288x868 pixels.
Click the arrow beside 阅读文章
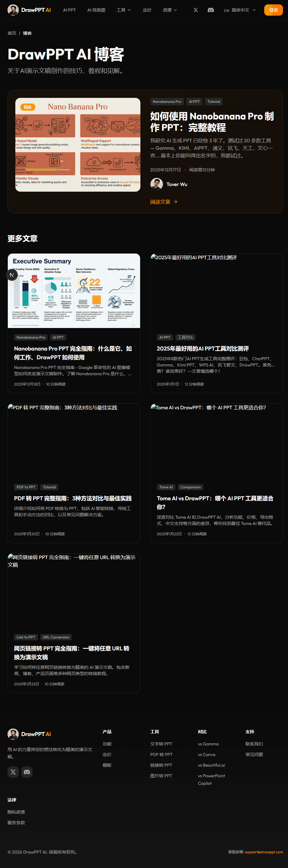point(175,202)
